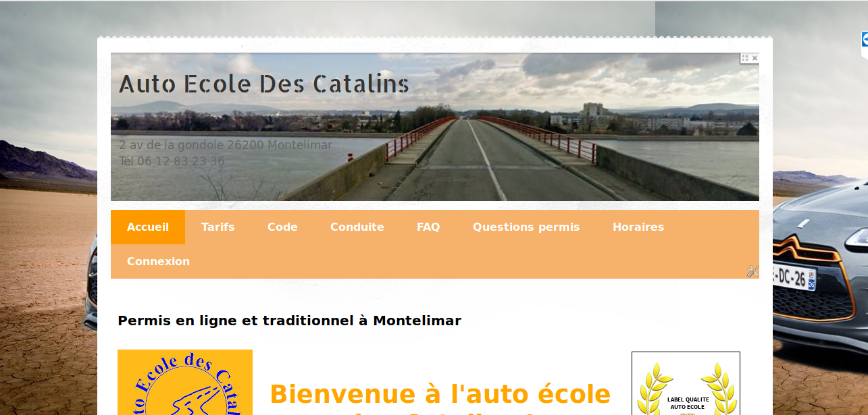
Task: Click the bridge header banner image
Action: [x=435, y=127]
